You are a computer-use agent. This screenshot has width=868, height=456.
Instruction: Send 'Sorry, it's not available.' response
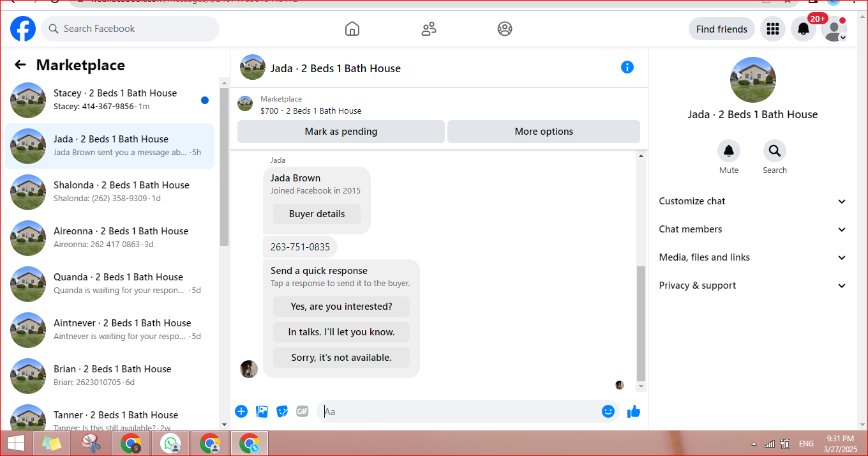tap(341, 358)
